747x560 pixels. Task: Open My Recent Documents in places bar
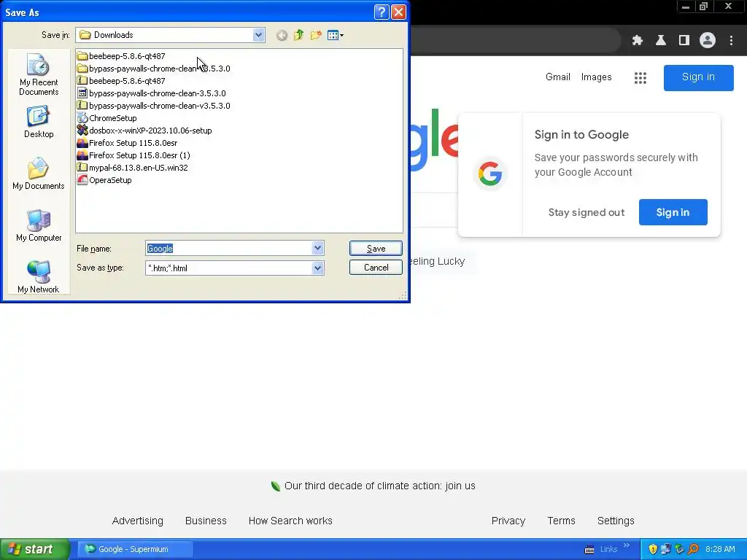coord(39,75)
